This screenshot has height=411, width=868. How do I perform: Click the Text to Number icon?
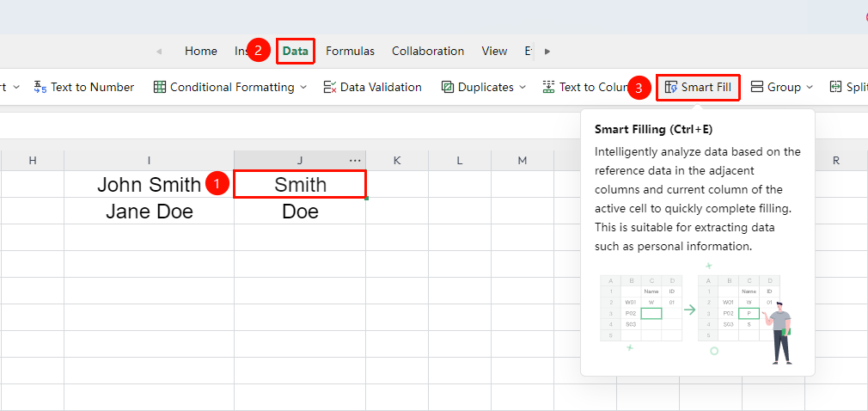coord(40,87)
